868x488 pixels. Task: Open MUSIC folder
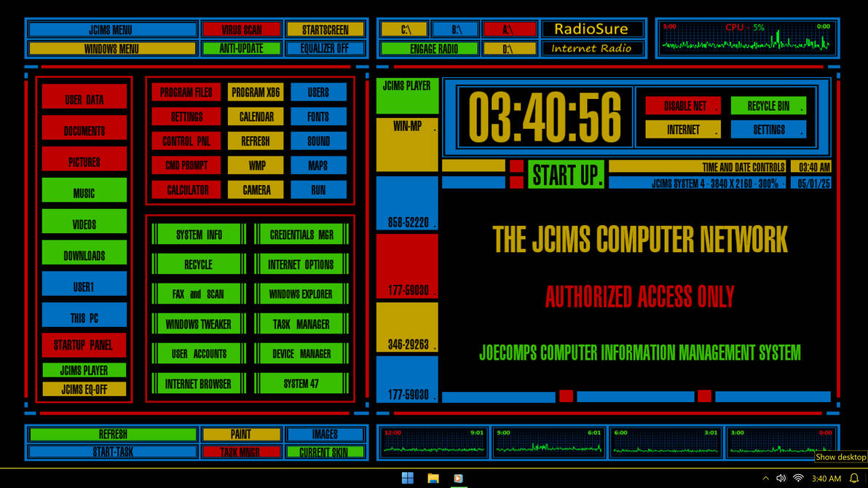[84, 190]
